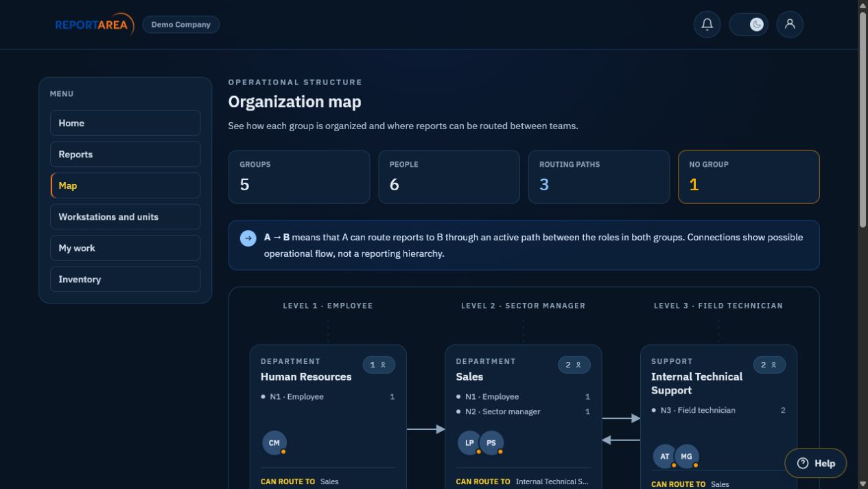Open Inventory menu item
The height and width of the screenshot is (489, 868).
coord(126,280)
